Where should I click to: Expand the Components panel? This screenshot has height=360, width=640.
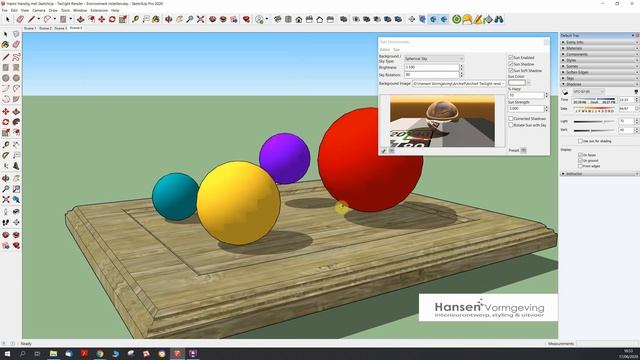pyautogui.click(x=600, y=54)
